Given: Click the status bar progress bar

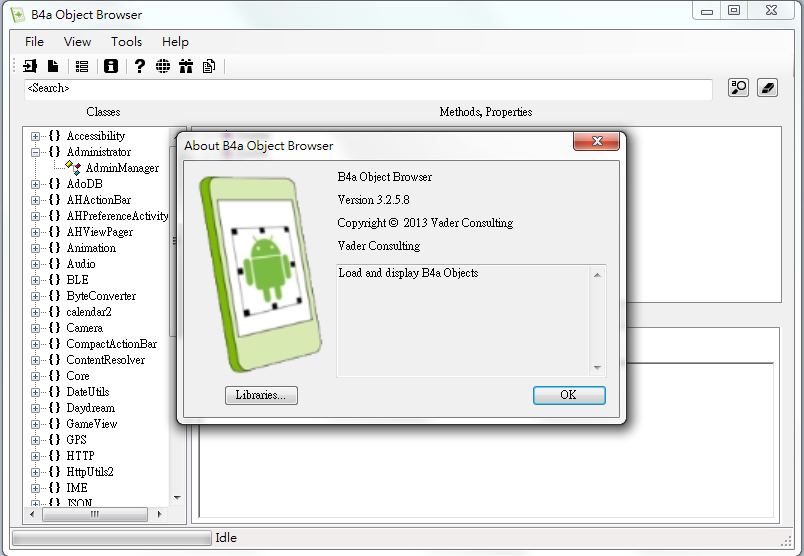Looking at the screenshot, I should pos(111,538).
